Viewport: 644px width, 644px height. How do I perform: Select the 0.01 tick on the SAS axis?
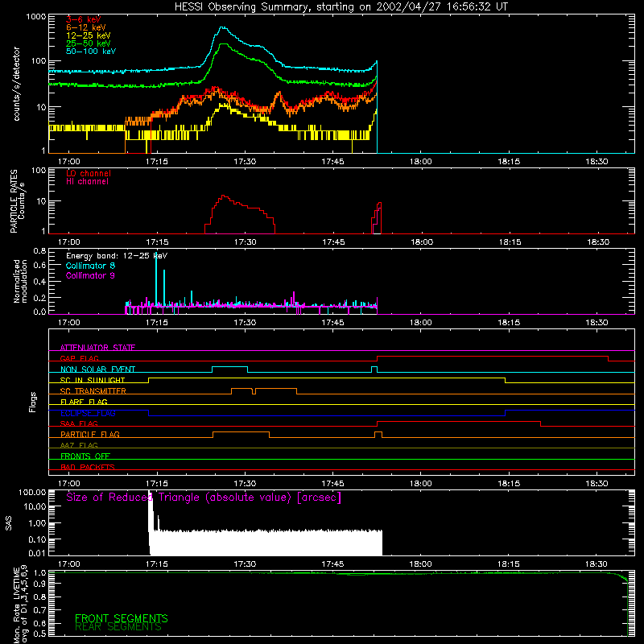37,553
